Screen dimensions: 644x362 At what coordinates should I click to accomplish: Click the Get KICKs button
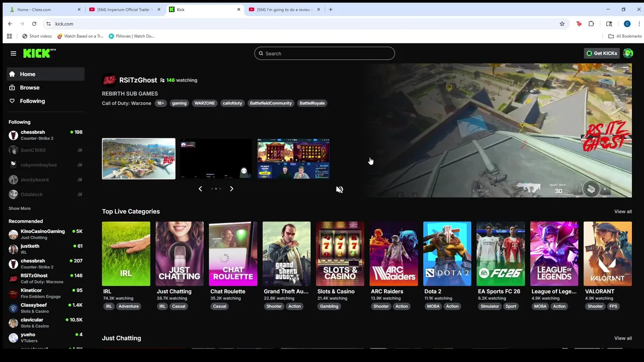point(602,53)
